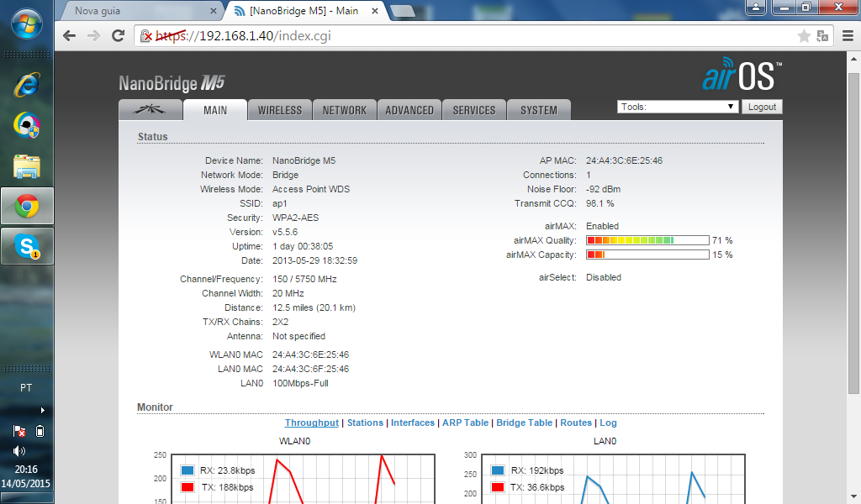Click the blue RX swatch in LAN0 legend
This screenshot has width=861, height=504.
click(498, 470)
